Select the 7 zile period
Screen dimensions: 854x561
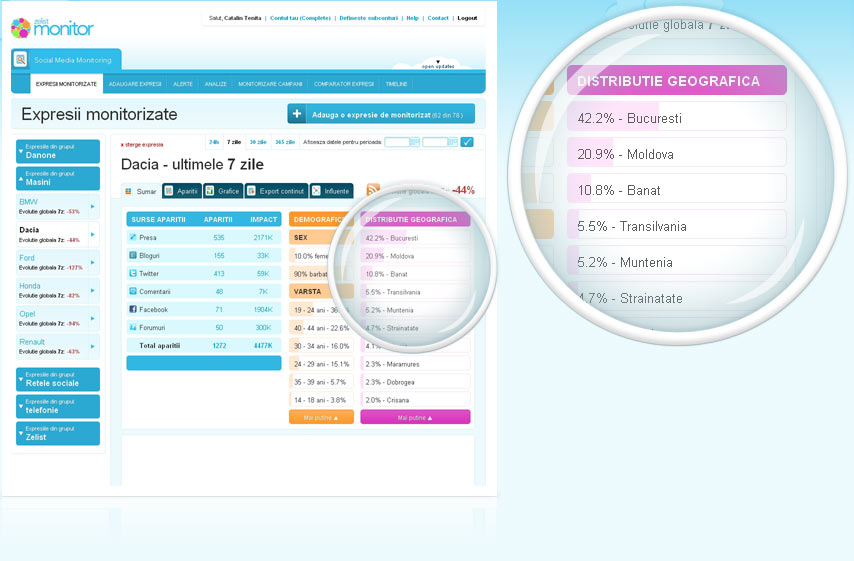(x=234, y=142)
